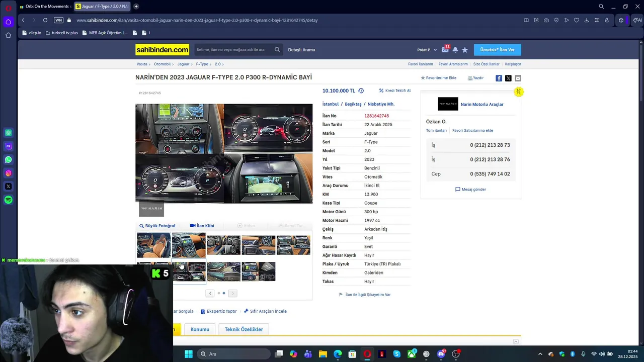Open Instagram in the Opera sidebar
Viewport: 644px width, 362px height.
click(x=8, y=173)
